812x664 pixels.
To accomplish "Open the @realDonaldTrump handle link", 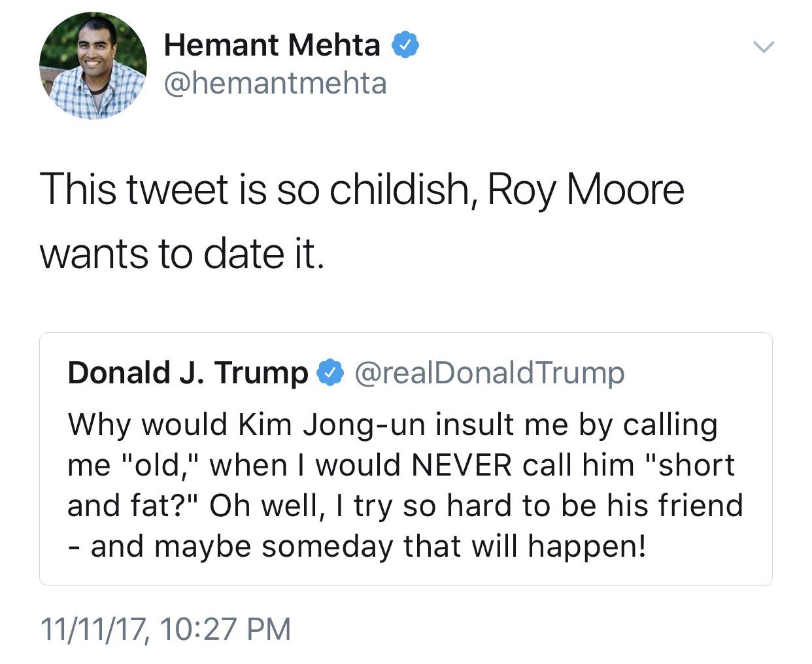I will [x=489, y=373].
